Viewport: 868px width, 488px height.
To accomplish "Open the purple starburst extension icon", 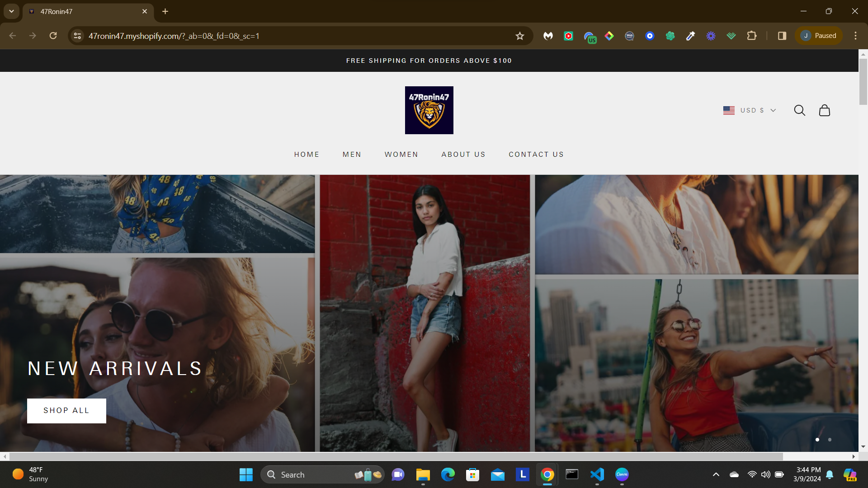I will click(711, 36).
